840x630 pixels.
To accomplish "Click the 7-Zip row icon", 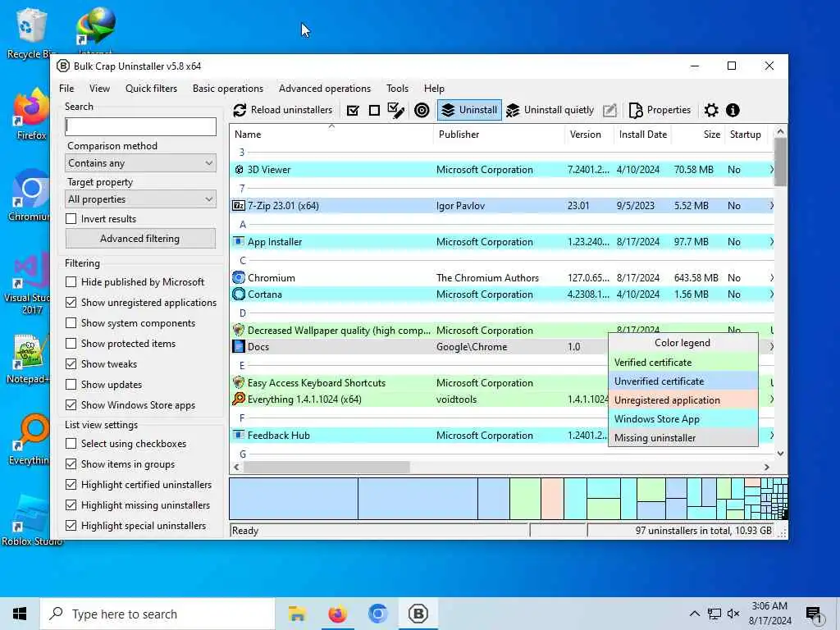I will (x=239, y=206).
